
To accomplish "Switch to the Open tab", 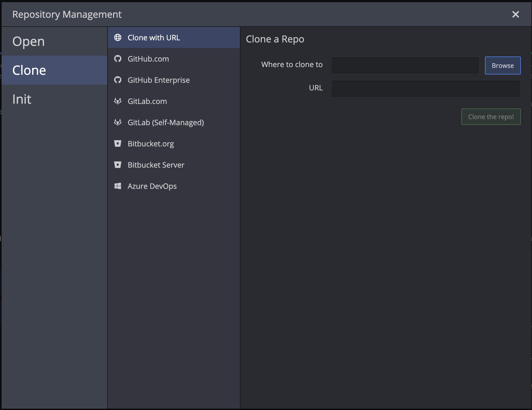I will click(28, 41).
